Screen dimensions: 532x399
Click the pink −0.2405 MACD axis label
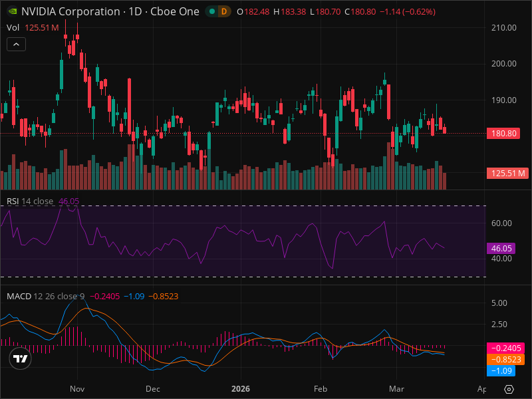pyautogui.click(x=506, y=348)
